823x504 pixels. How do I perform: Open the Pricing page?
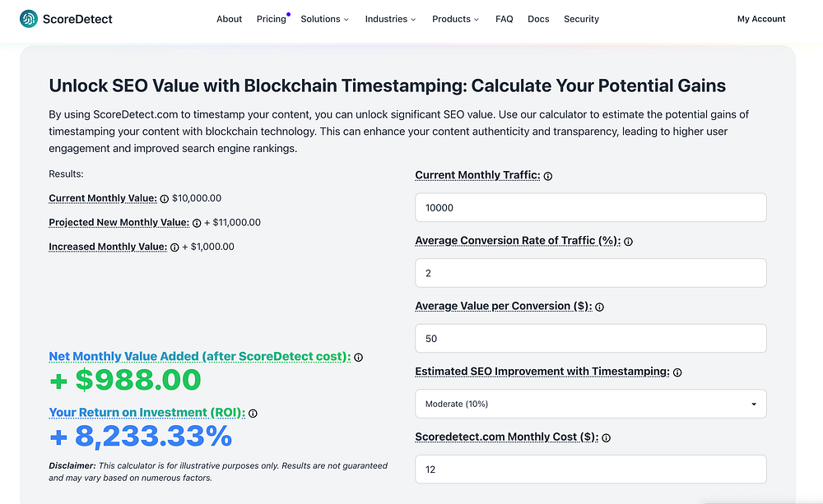pos(271,19)
